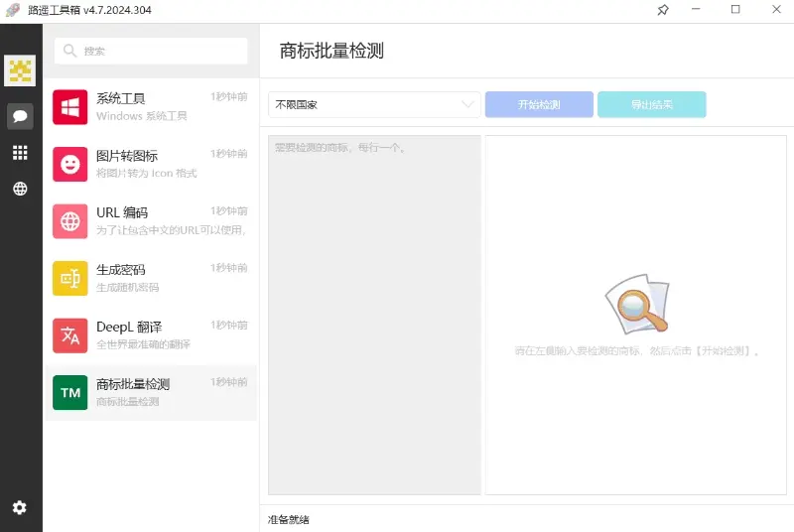Maximize the 路遥工具箱 window
The width and height of the screenshot is (794, 532).
735,9
